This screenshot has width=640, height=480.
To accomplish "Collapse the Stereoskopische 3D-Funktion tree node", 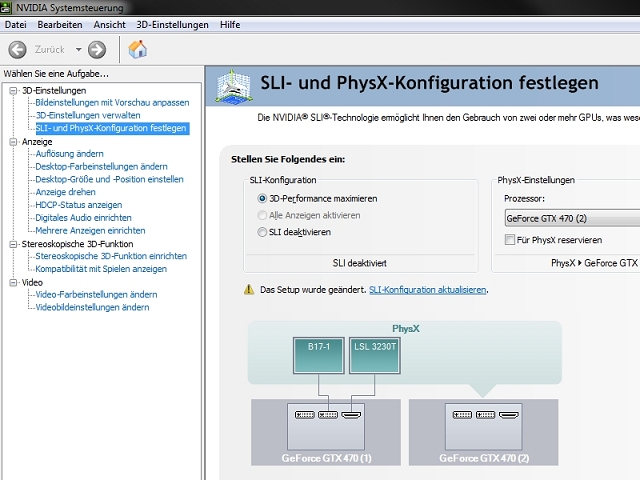I will coord(13,244).
